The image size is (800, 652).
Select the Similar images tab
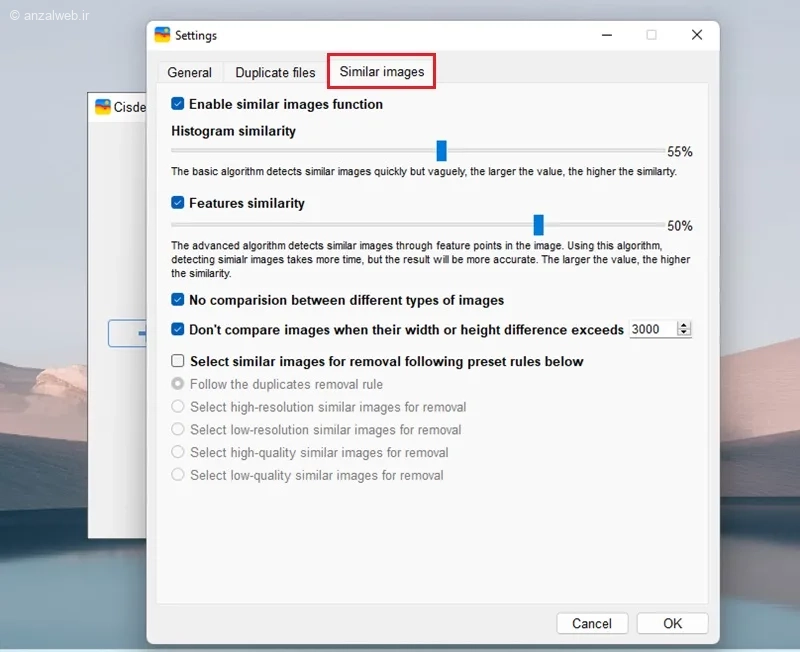coord(382,71)
